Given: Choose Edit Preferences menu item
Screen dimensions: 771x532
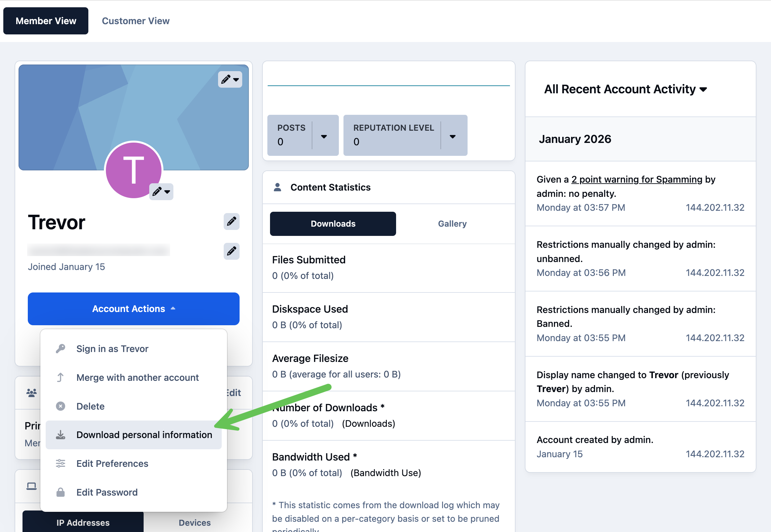Looking at the screenshot, I should tap(134, 463).
